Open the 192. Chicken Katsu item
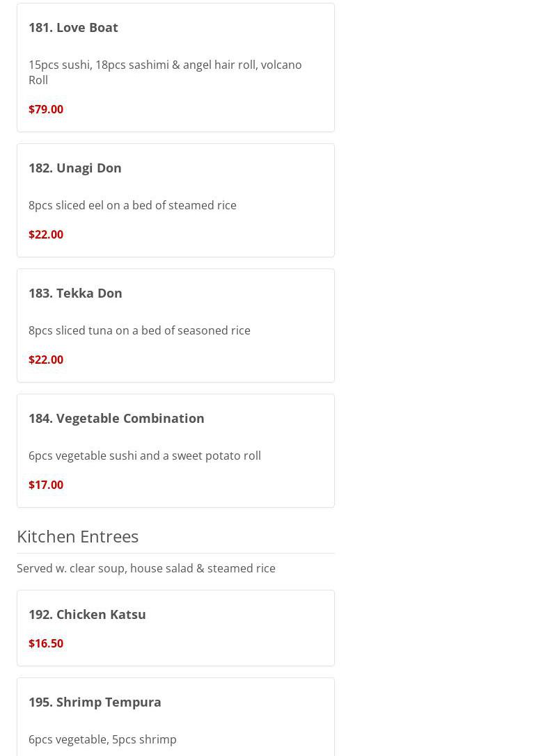This screenshot has height=756, width=536. click(87, 614)
